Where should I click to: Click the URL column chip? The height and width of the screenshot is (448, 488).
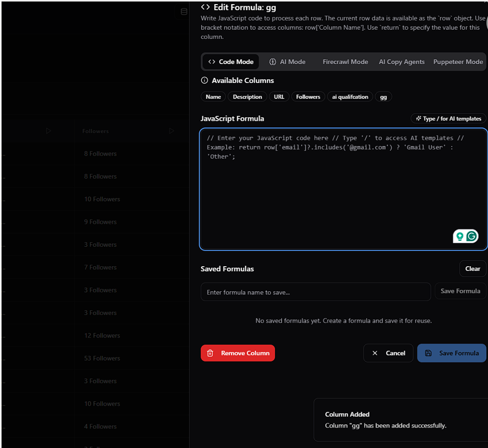(279, 97)
